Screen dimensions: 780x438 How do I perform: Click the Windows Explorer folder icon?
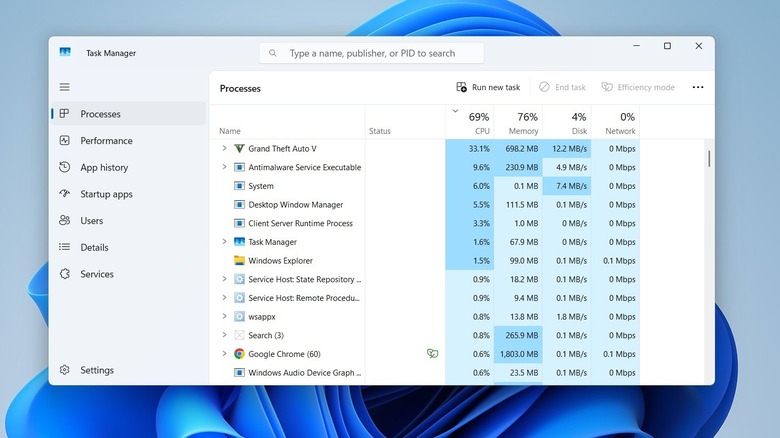point(239,260)
